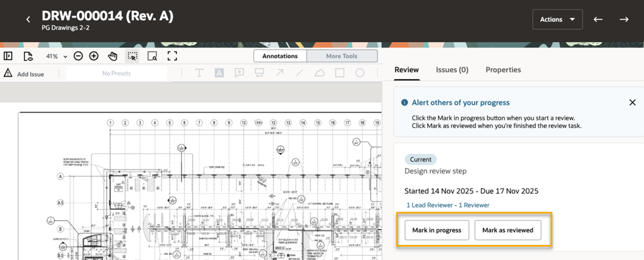Click Add Issue warning icon
The image size is (644, 260).
click(x=8, y=74)
